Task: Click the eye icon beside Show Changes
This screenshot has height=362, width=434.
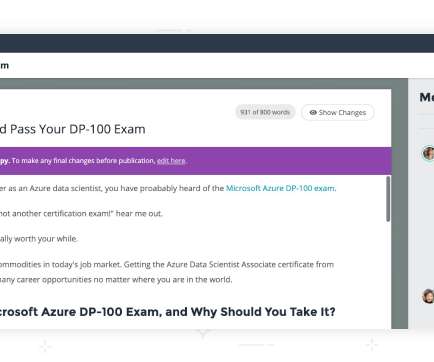Action: [313, 113]
